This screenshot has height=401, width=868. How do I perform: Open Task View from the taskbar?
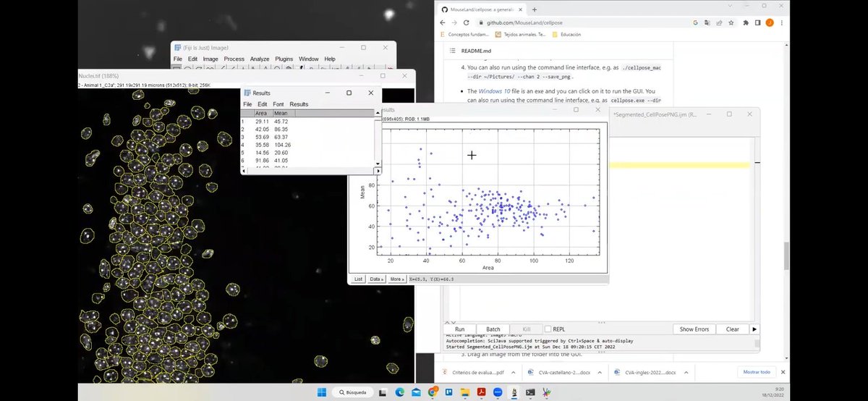coord(382,392)
